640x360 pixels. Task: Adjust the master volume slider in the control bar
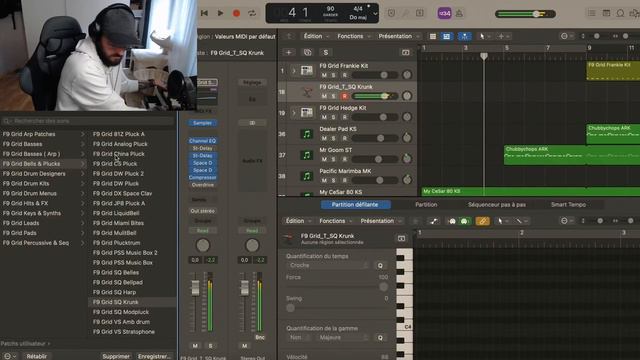point(525,14)
